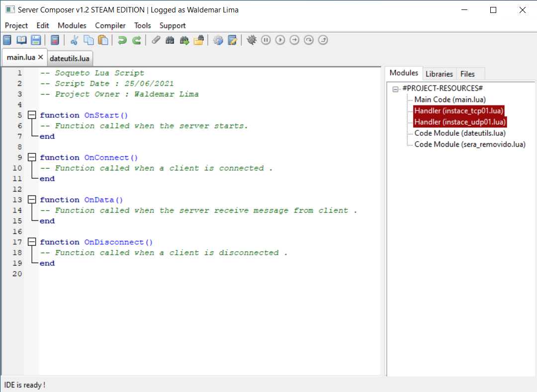The width and height of the screenshot is (537, 392).
Task: Open the Compiler menu
Action: pos(110,26)
